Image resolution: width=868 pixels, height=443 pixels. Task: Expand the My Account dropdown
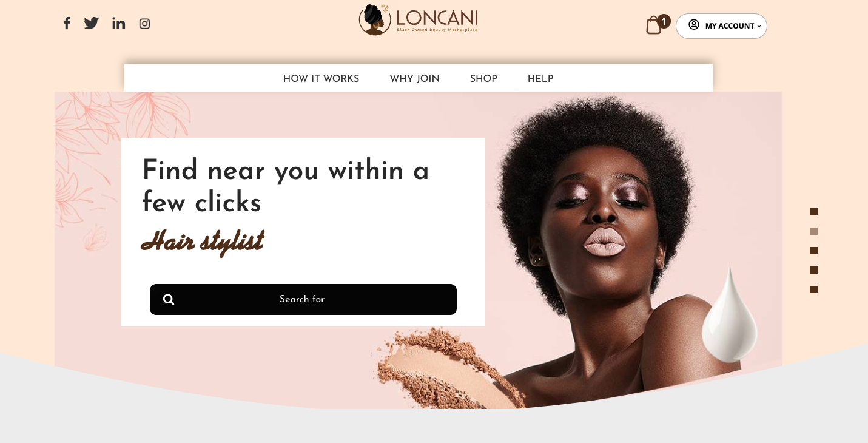point(721,26)
